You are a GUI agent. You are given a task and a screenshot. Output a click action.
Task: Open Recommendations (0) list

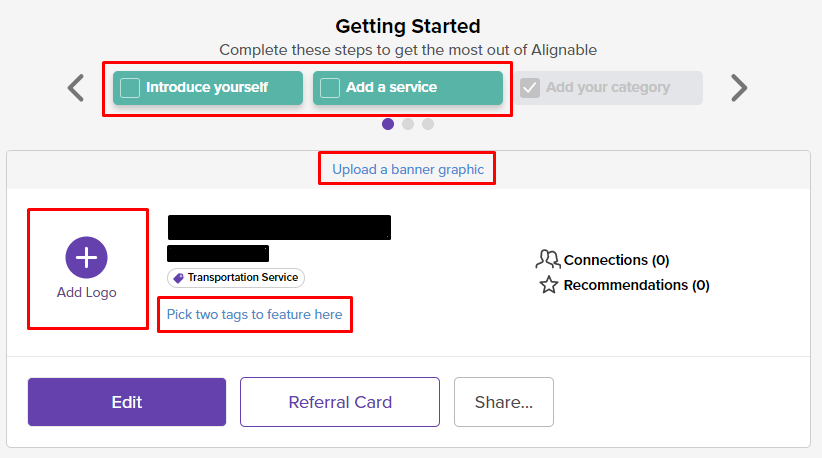tap(636, 285)
